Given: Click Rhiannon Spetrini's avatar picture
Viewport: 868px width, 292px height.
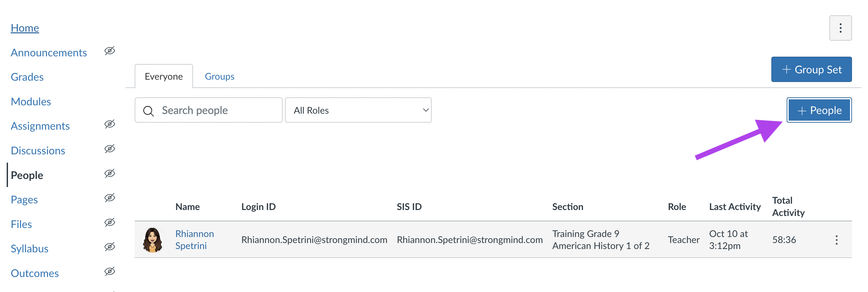Looking at the screenshot, I should click(153, 240).
